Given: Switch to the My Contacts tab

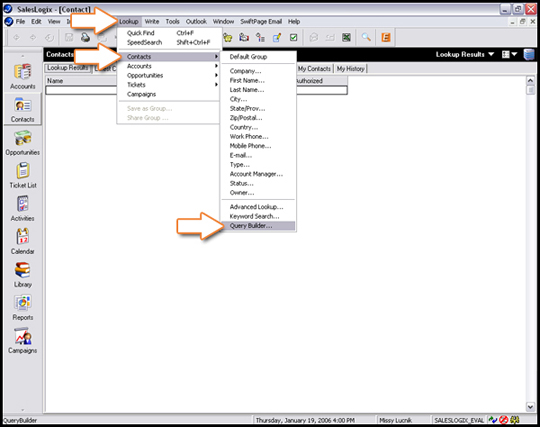Looking at the screenshot, I should [314, 69].
